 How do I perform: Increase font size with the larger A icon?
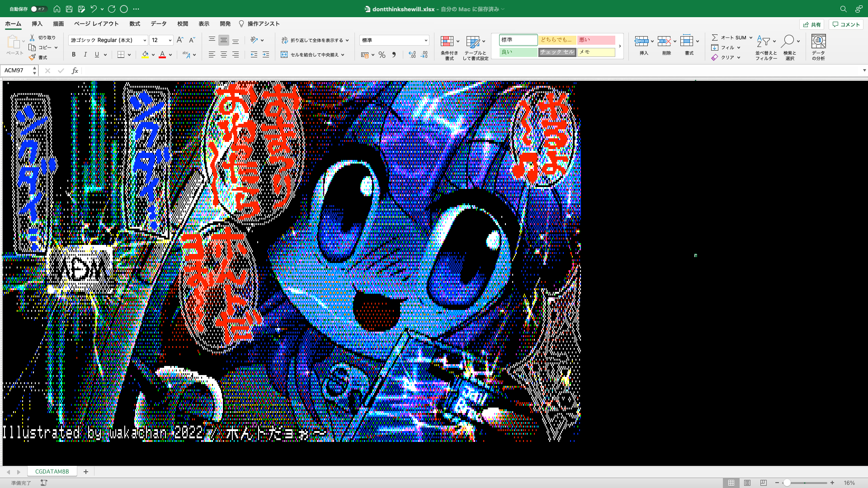coord(180,40)
